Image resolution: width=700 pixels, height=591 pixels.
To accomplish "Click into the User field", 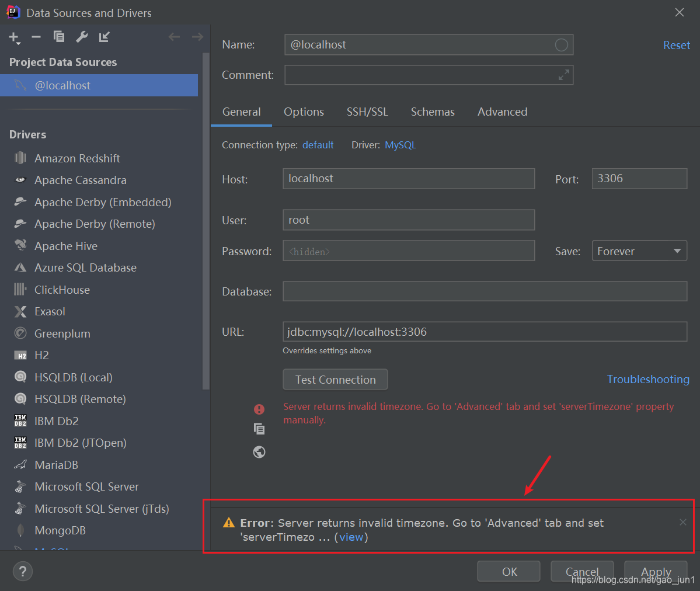I will [x=409, y=220].
